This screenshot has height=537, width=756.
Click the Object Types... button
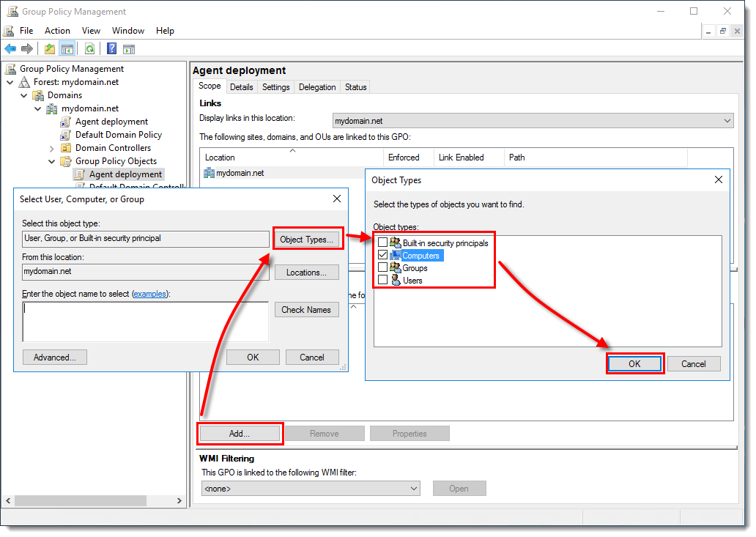[307, 239]
